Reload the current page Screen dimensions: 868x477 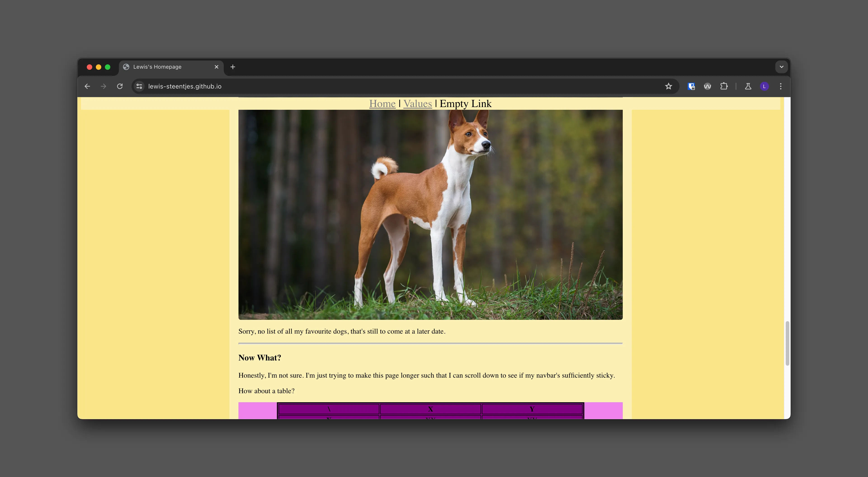tap(120, 86)
